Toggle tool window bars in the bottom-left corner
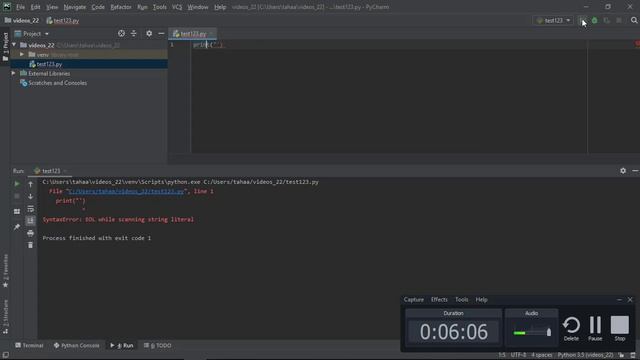Viewport: 640px width, 360px height. [x=5, y=355]
